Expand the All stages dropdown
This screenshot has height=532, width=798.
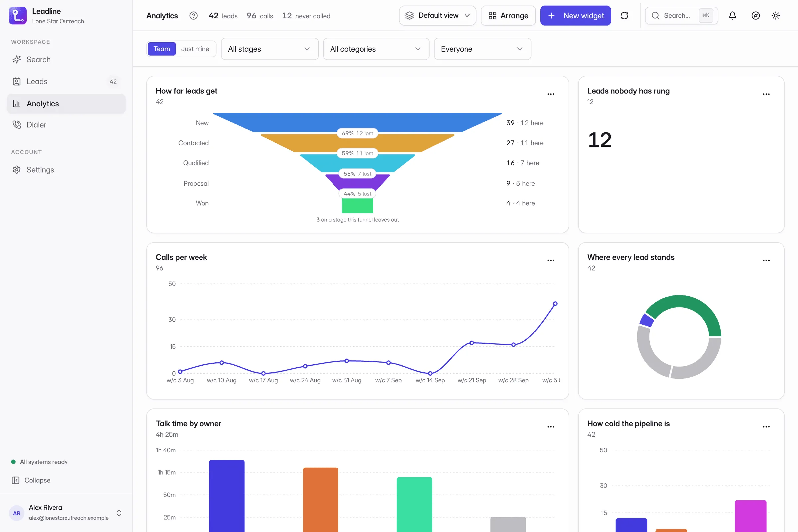tap(270, 49)
